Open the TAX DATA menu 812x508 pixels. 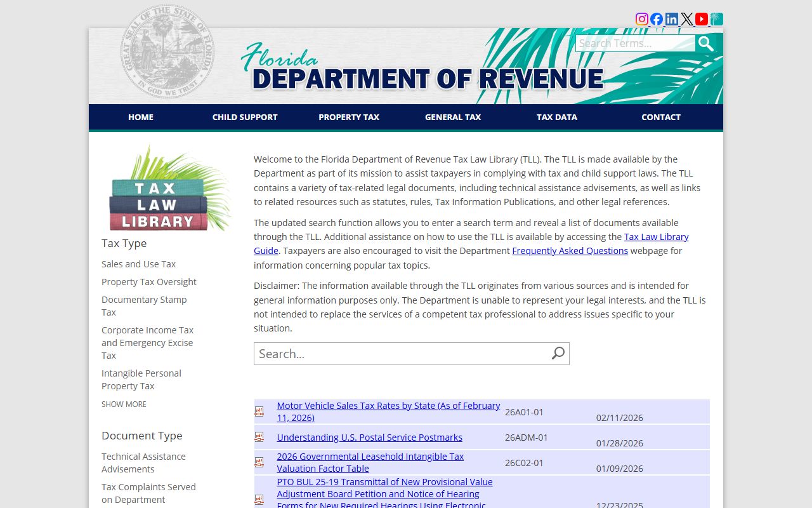(x=557, y=117)
